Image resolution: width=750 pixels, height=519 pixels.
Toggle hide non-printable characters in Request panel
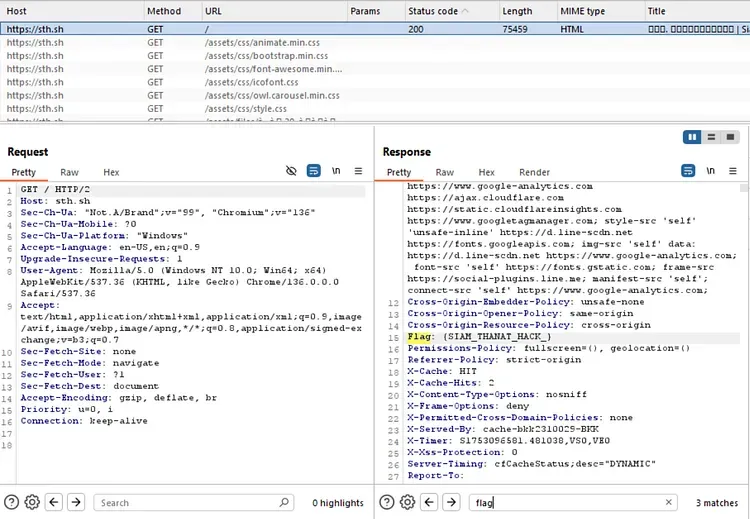(x=291, y=171)
